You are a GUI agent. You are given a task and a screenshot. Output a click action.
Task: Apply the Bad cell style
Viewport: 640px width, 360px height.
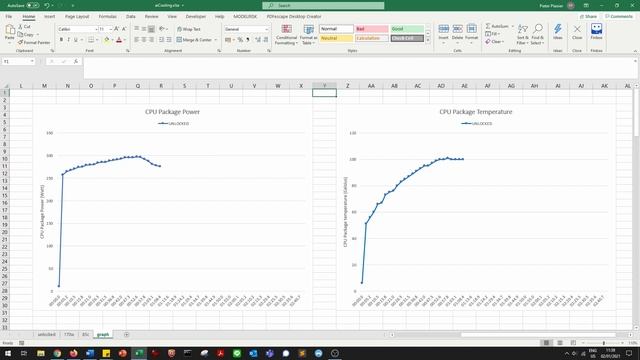coord(372,29)
